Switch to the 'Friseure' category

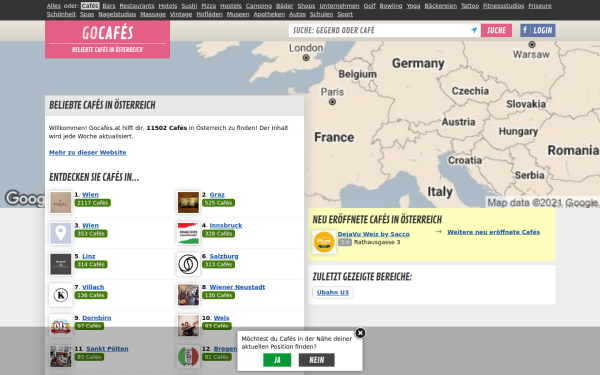(x=540, y=6)
